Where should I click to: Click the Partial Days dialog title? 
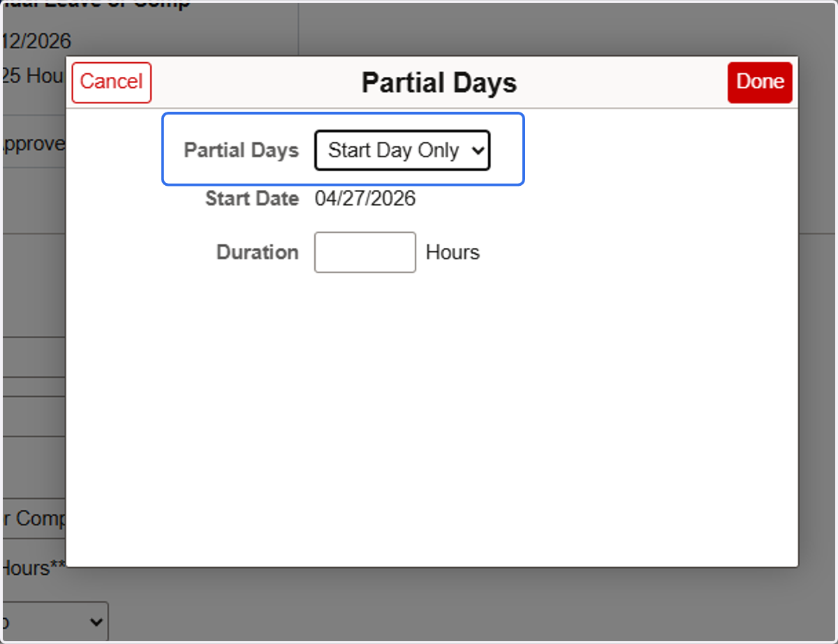point(439,83)
